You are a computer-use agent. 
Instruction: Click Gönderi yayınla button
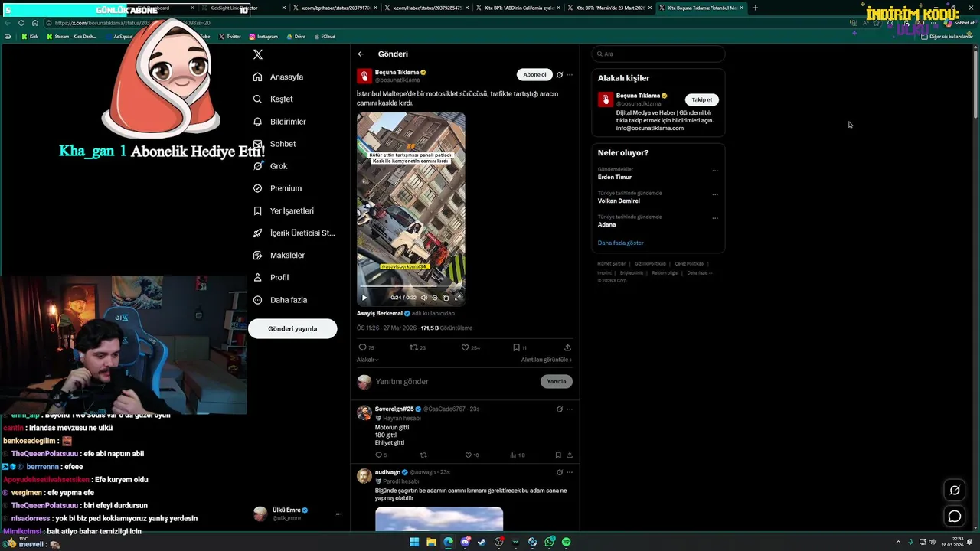coord(292,328)
